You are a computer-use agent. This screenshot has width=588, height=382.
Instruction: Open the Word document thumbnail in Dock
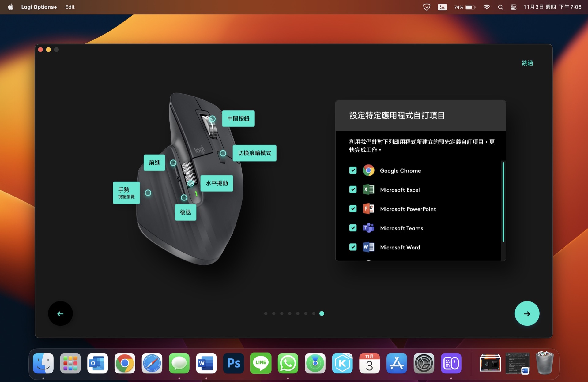click(517, 363)
